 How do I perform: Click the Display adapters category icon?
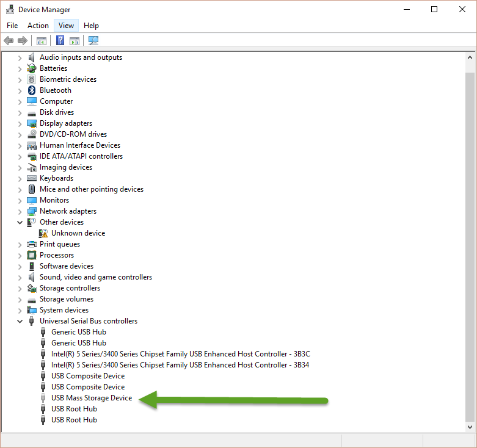pyautogui.click(x=32, y=123)
